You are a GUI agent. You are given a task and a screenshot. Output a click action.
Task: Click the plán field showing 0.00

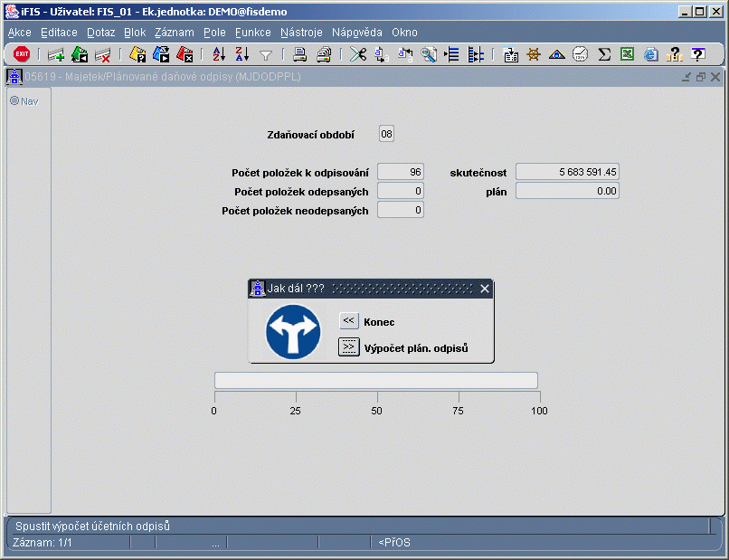pos(567,191)
